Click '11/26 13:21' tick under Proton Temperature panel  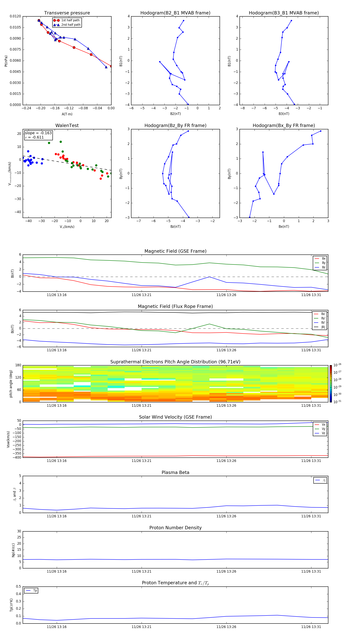[141, 627]
